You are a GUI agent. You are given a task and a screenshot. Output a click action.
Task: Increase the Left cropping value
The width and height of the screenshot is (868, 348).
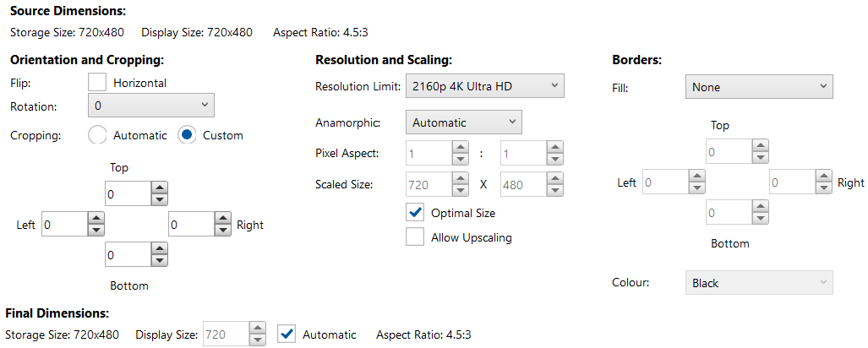(x=97, y=219)
